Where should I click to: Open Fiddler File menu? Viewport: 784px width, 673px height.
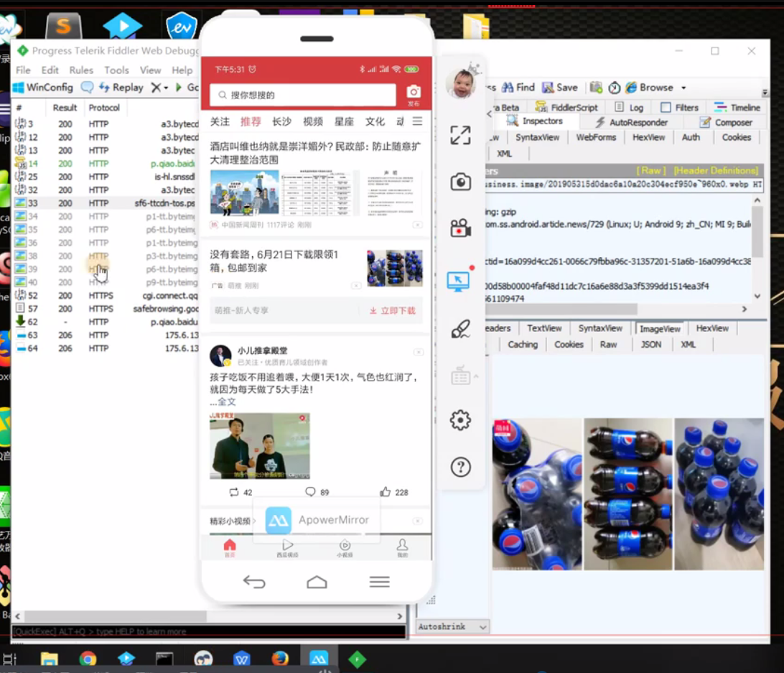click(x=23, y=70)
